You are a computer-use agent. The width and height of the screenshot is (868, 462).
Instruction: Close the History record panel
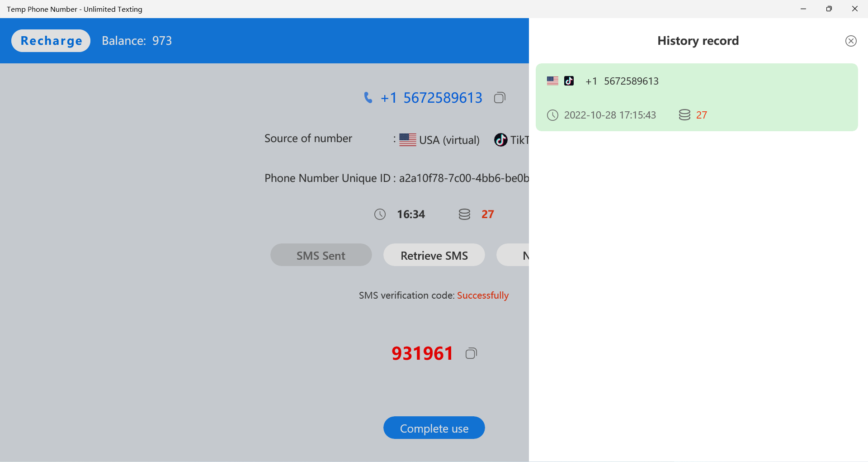(x=851, y=41)
